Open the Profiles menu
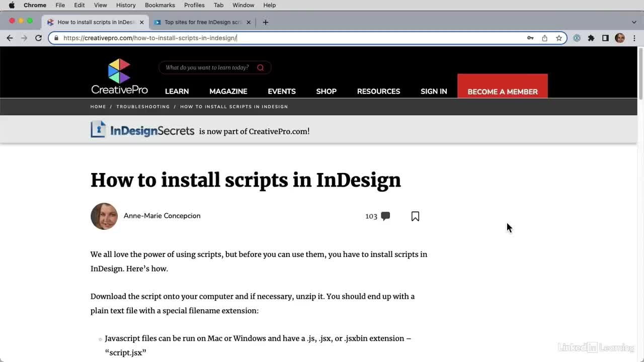Image resolution: width=644 pixels, height=362 pixels. pos(194,5)
